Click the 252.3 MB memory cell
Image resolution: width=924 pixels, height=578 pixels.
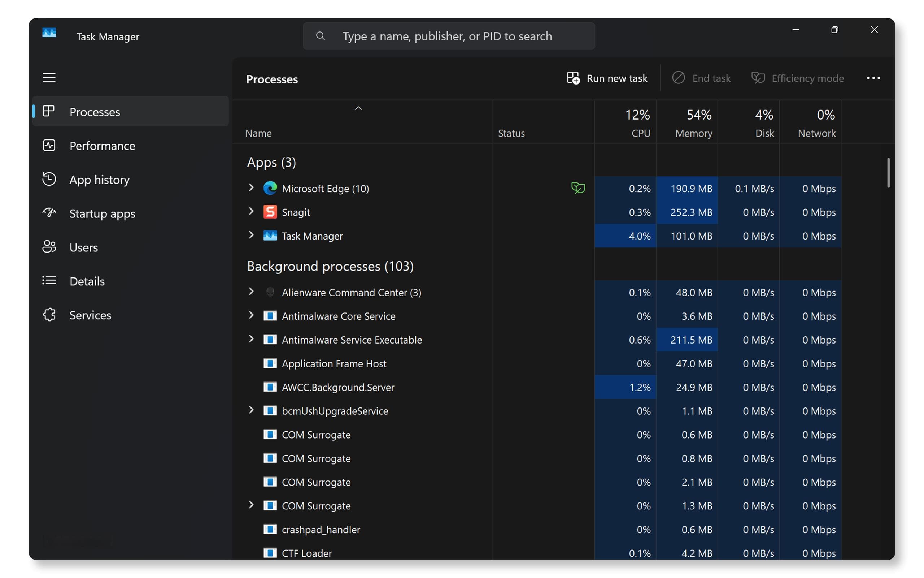687,212
